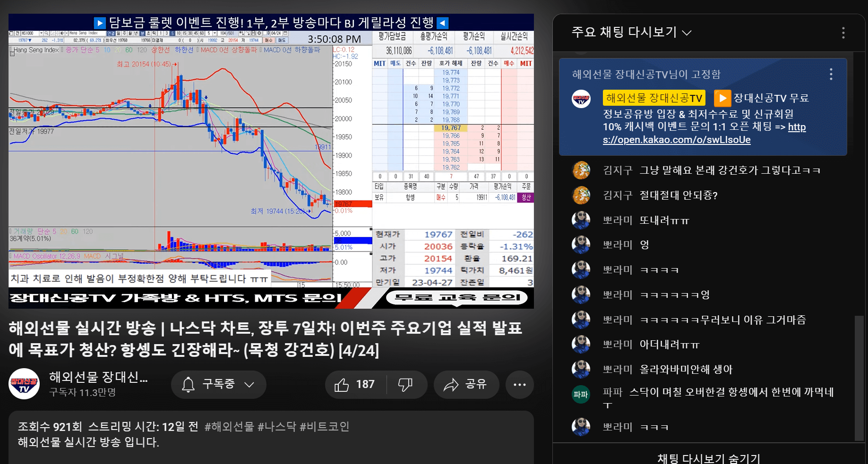The width and height of the screenshot is (868, 464).
Task: Share the video with 공유 button
Action: [x=465, y=385]
